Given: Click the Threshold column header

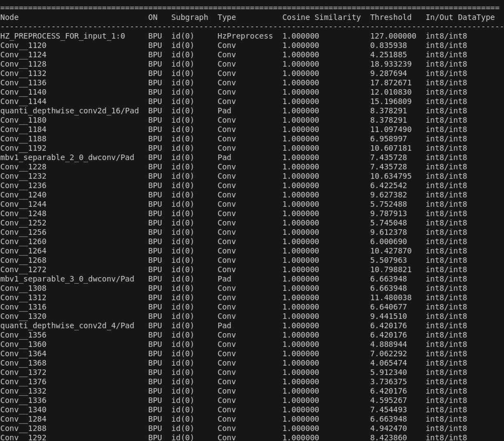Looking at the screenshot, I should pos(390,17).
